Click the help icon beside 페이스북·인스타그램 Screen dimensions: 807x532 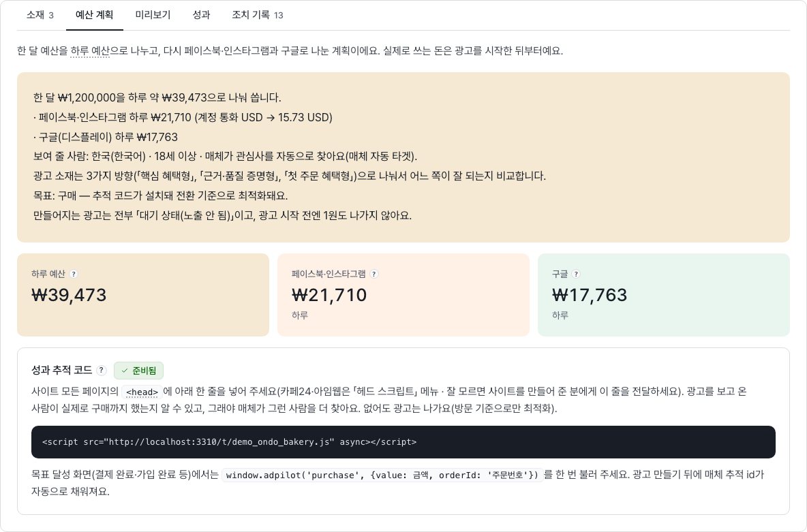tap(374, 274)
